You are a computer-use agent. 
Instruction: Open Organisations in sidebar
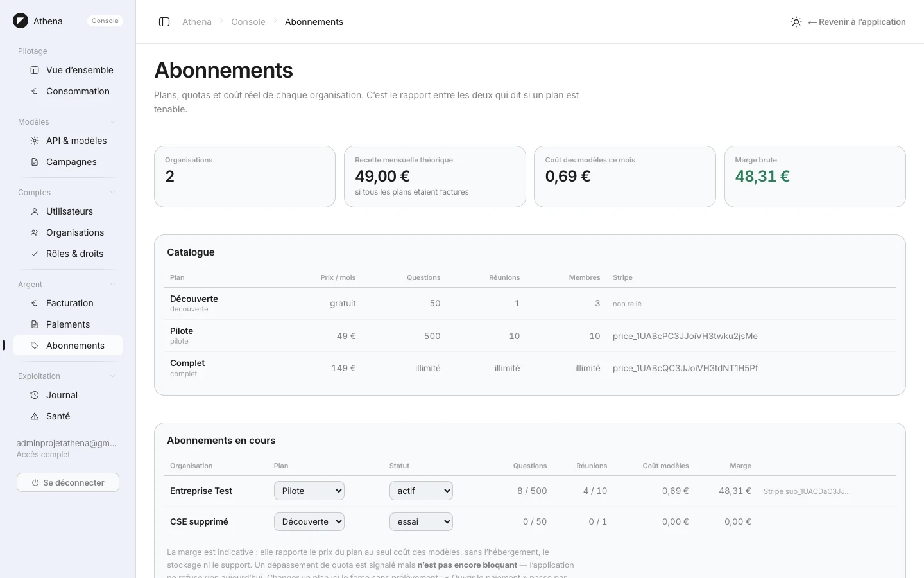click(68, 232)
